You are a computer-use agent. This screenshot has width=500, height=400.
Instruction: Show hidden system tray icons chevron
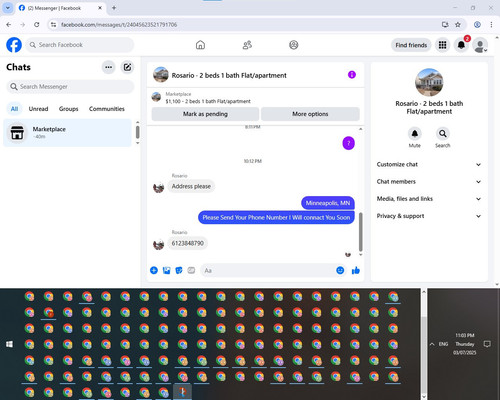[x=432, y=344]
